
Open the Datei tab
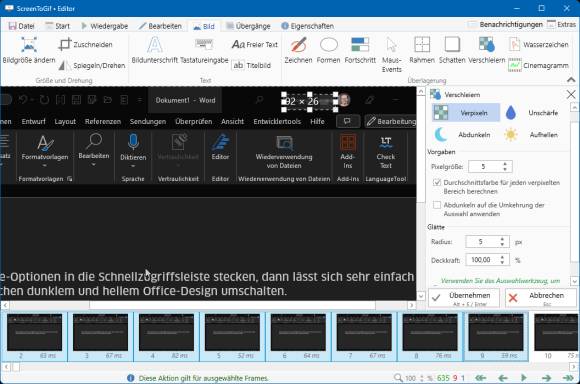pyautogui.click(x=21, y=26)
